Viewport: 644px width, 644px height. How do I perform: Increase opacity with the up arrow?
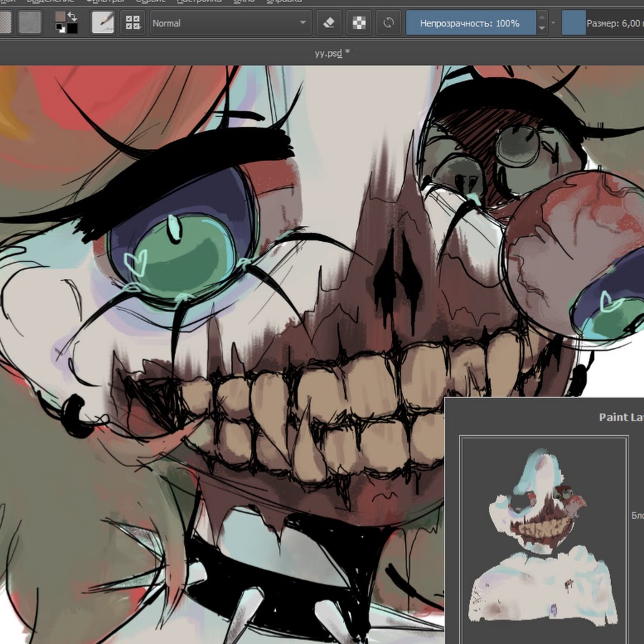coord(542,17)
